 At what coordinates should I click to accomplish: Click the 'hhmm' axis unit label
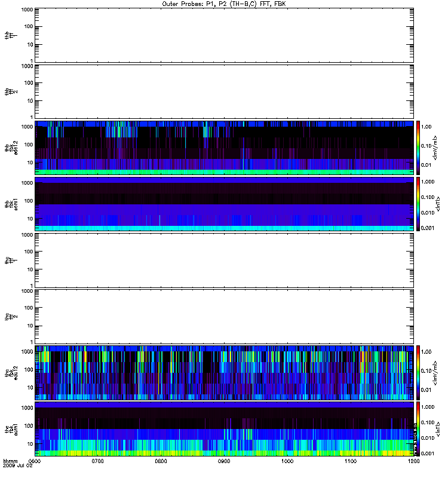pyautogui.click(x=10, y=461)
